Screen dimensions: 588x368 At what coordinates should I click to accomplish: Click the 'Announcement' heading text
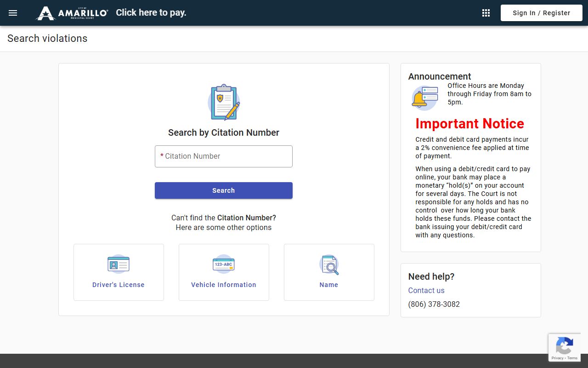(440, 76)
